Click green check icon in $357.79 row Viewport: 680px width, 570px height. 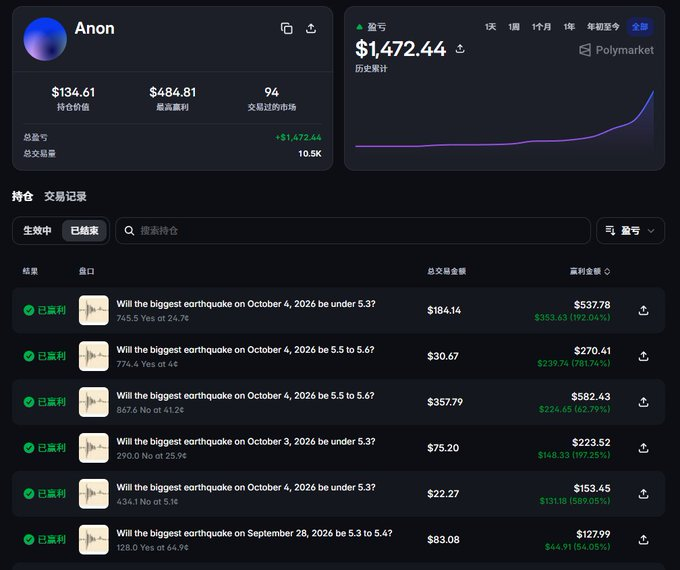pos(29,402)
